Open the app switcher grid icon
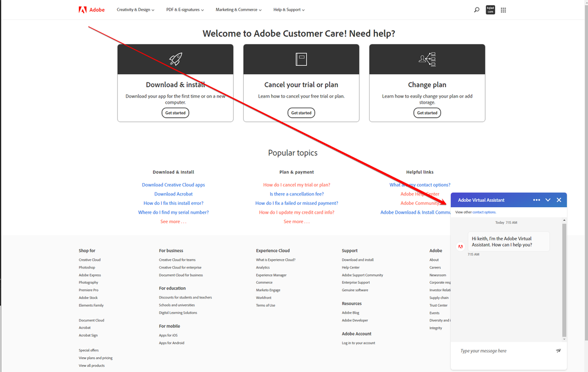This screenshot has height=372, width=588. 503,10
